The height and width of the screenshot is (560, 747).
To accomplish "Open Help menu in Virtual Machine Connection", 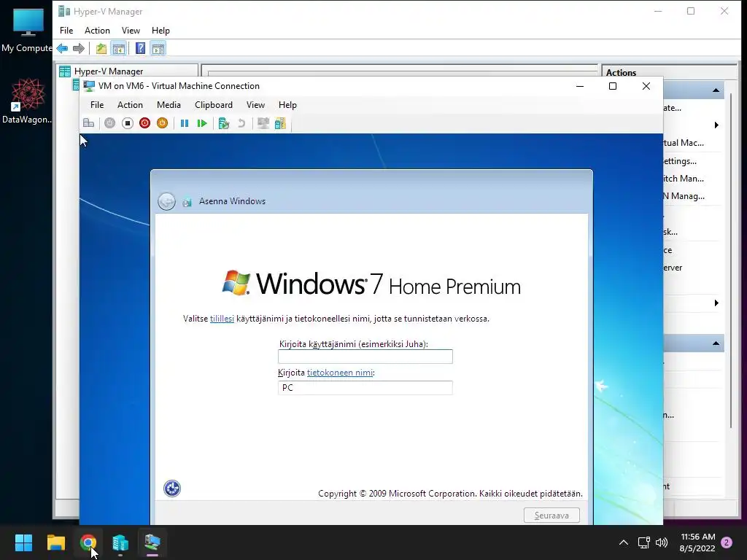I will [x=287, y=105].
